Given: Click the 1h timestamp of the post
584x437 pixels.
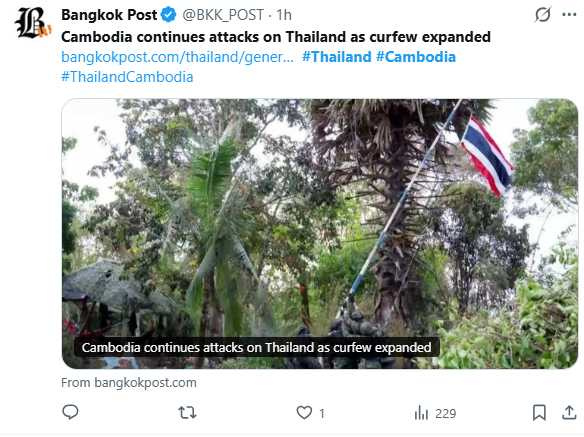Looking at the screenshot, I should [x=284, y=15].
